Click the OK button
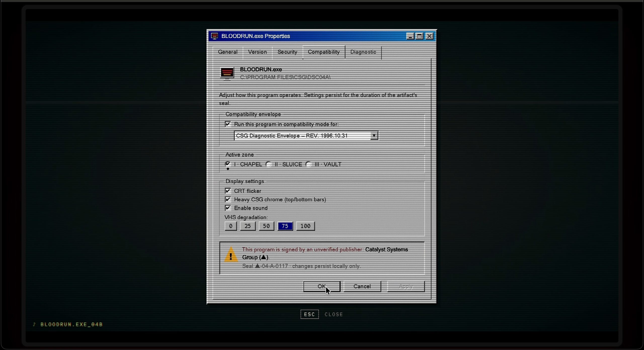Image resolution: width=644 pixels, height=350 pixels. [322, 286]
